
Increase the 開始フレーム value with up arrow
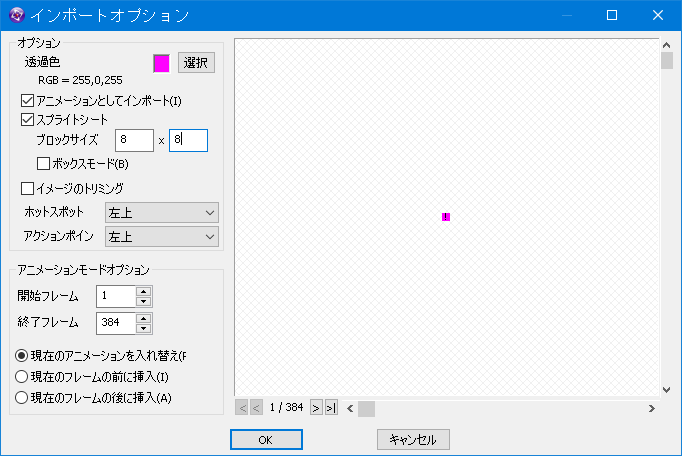(143, 291)
